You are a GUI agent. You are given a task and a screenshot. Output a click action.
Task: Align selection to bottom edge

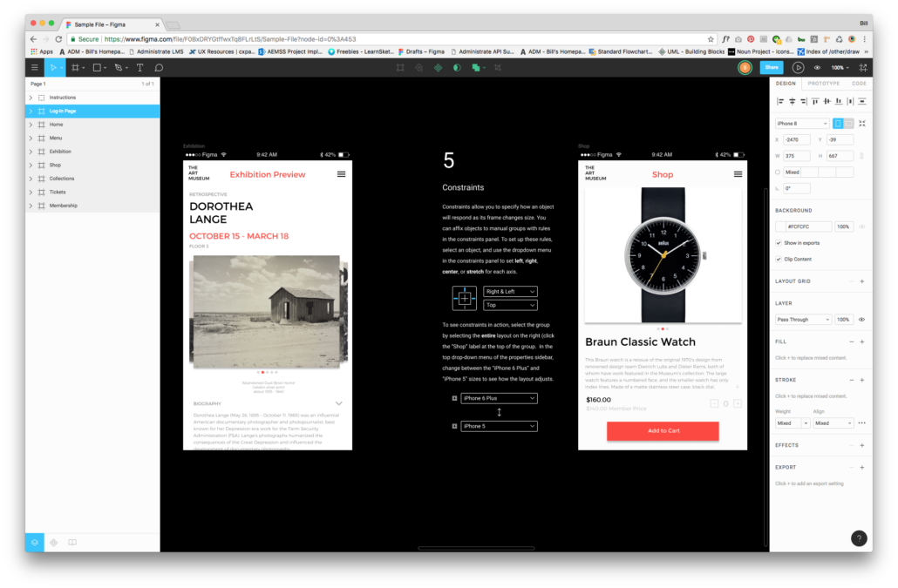tap(839, 101)
